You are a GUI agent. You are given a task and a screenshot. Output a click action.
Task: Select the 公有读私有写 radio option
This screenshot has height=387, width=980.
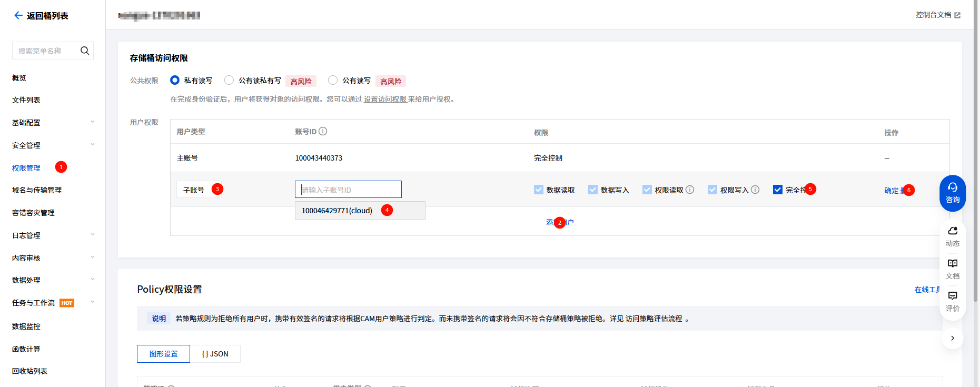coord(229,80)
